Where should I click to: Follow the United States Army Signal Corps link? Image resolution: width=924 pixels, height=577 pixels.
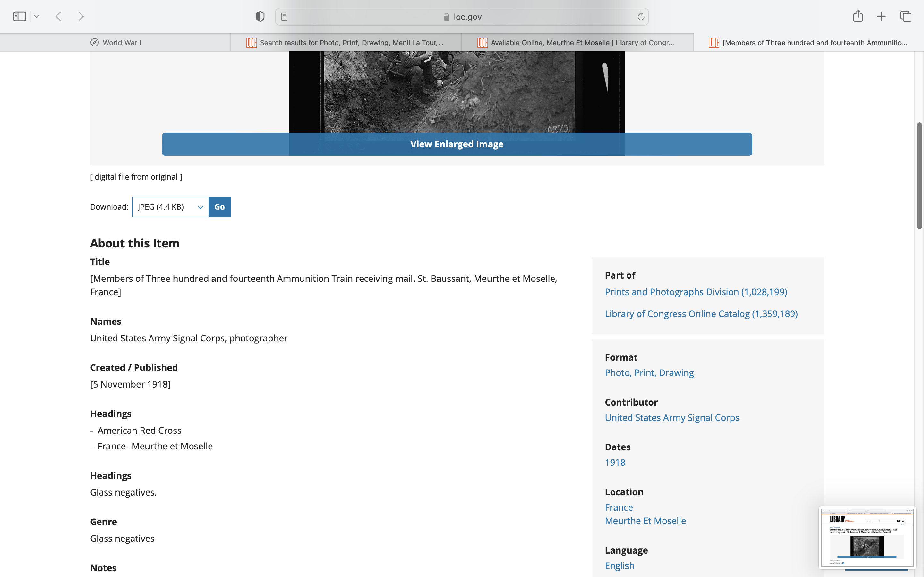[x=672, y=417]
